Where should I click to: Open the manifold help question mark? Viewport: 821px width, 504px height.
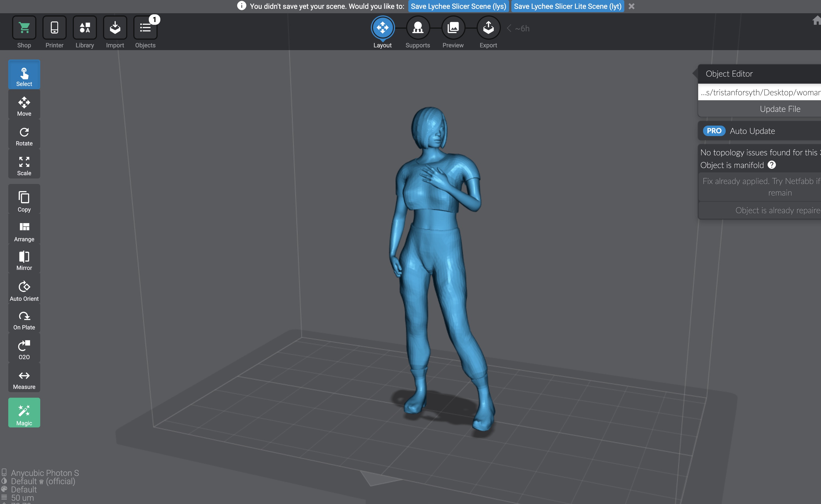(x=772, y=165)
